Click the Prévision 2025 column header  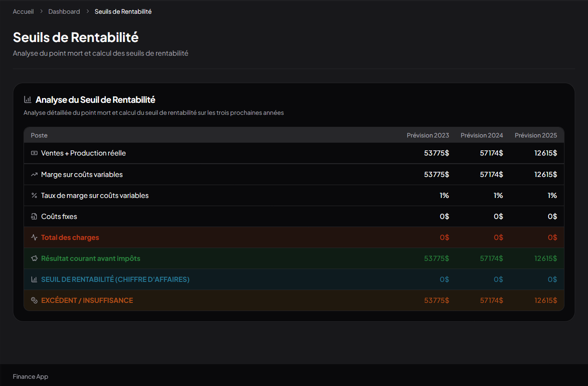(536, 135)
